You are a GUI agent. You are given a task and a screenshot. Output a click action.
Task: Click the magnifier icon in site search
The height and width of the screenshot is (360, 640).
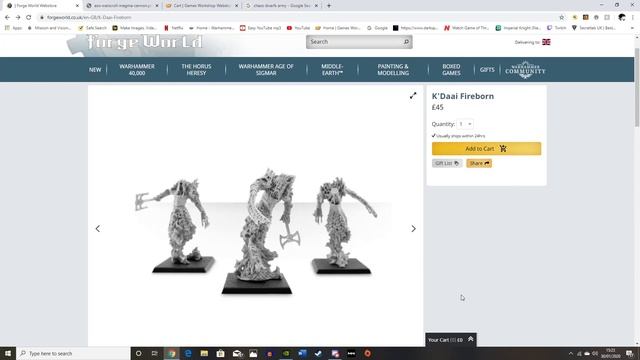pyautogui.click(x=406, y=42)
